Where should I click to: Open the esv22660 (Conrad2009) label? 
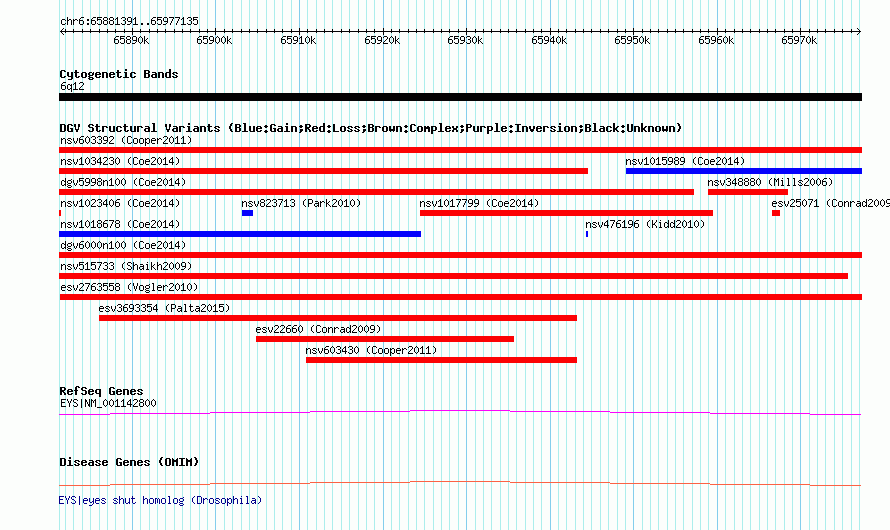click(x=318, y=329)
